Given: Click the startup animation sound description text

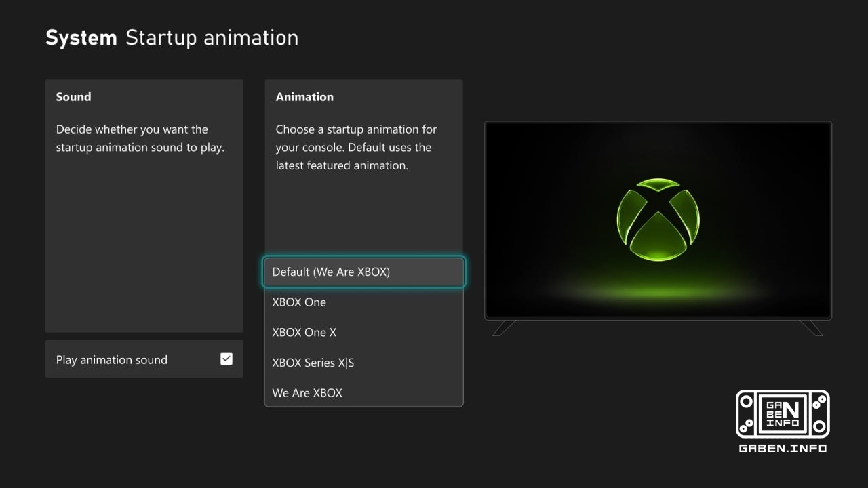Looking at the screenshot, I should click(140, 138).
